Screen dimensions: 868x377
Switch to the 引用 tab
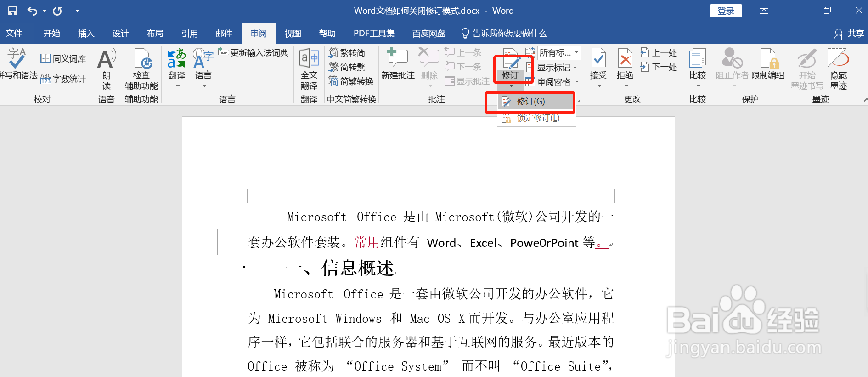(x=189, y=34)
